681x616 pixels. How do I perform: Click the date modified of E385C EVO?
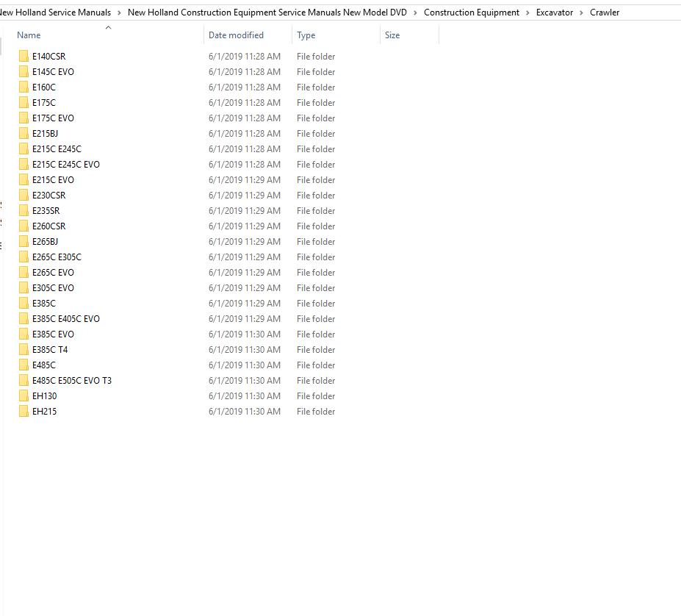tap(245, 334)
